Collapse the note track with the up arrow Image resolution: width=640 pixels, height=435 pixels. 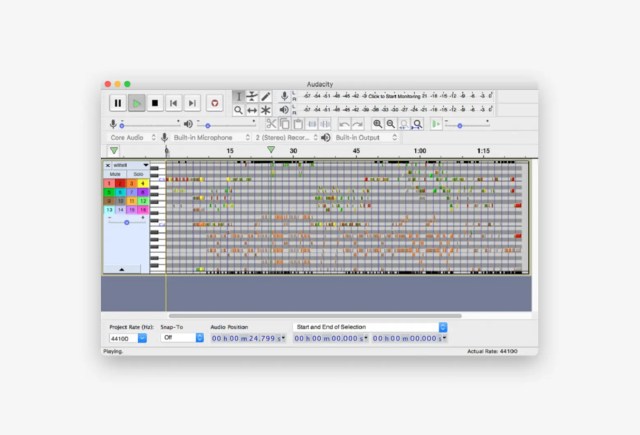(x=122, y=269)
